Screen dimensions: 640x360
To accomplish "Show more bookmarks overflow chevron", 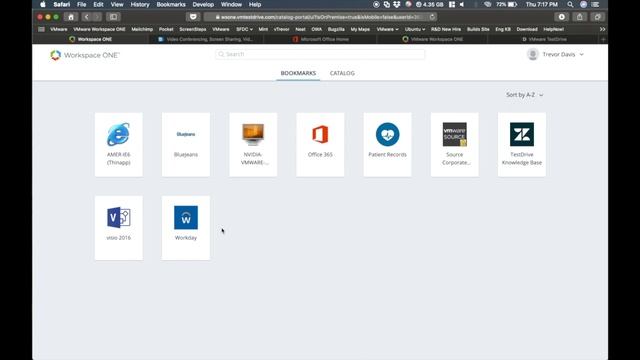I will tap(602, 29).
